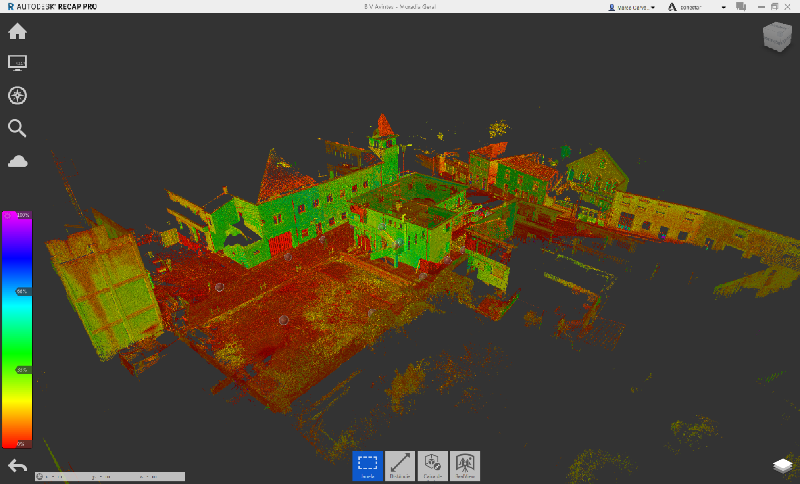Select scan location sphere in the courtyard center
Screen dimensions: 800x484
tap(283, 320)
